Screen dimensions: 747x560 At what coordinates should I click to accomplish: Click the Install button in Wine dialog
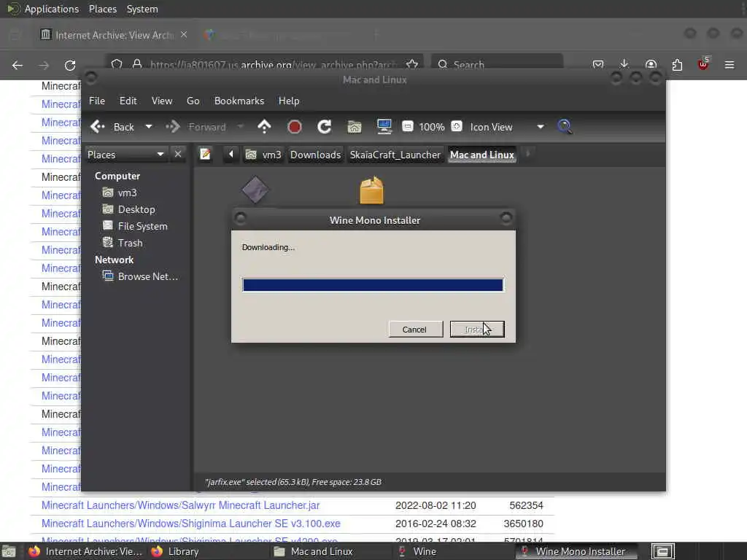point(477,329)
